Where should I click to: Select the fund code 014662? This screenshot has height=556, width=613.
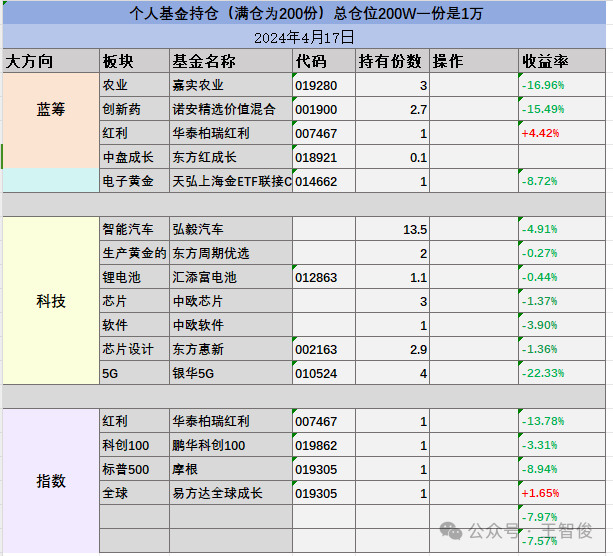[324, 181]
